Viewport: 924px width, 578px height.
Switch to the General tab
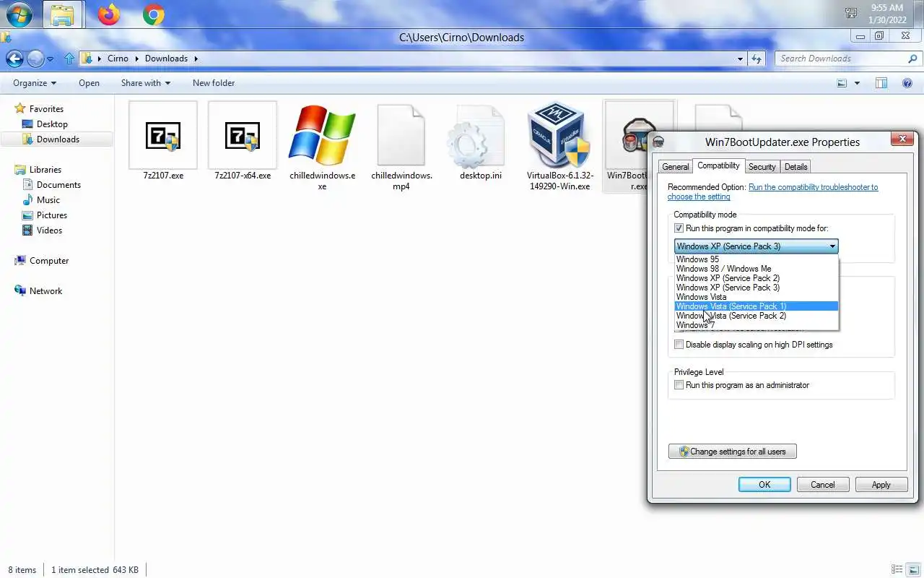(x=675, y=167)
